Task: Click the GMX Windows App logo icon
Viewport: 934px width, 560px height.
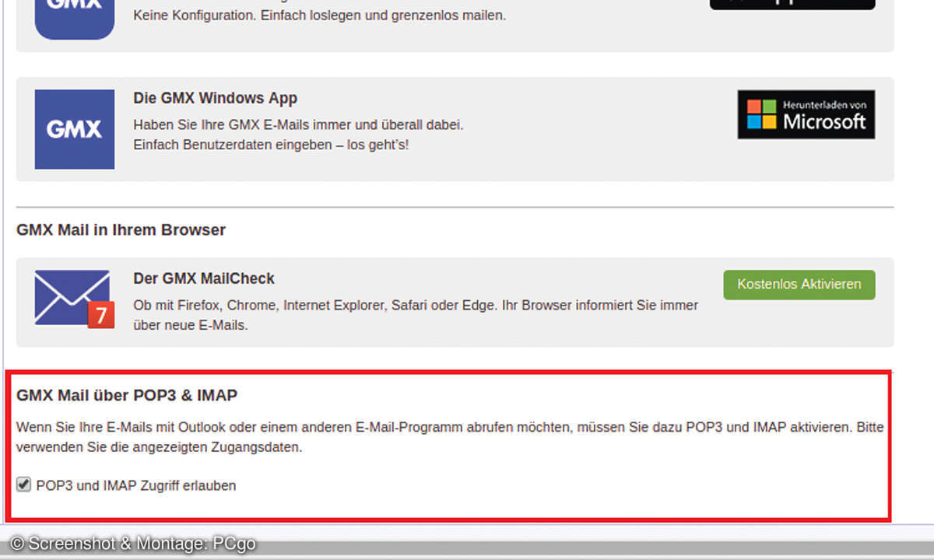Action: pos(75,129)
